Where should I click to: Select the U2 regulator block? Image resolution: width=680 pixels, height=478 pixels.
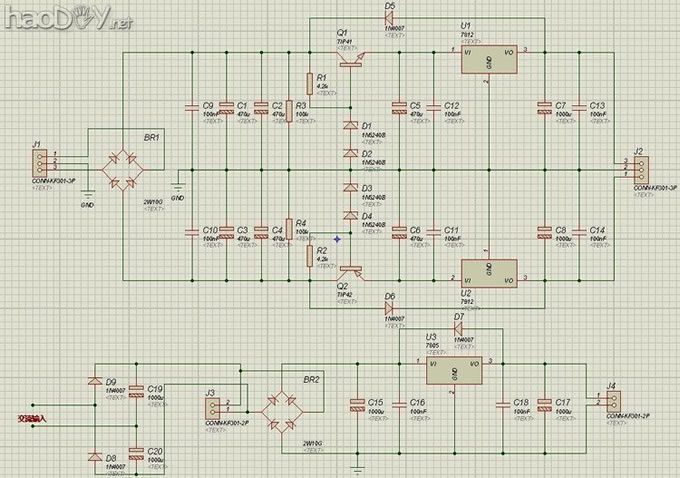coord(488,273)
